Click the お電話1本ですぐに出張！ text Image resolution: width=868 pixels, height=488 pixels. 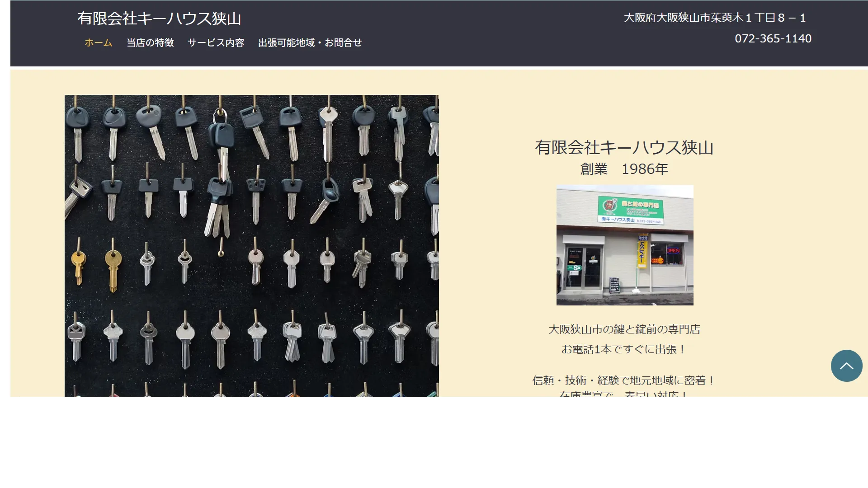(x=624, y=349)
